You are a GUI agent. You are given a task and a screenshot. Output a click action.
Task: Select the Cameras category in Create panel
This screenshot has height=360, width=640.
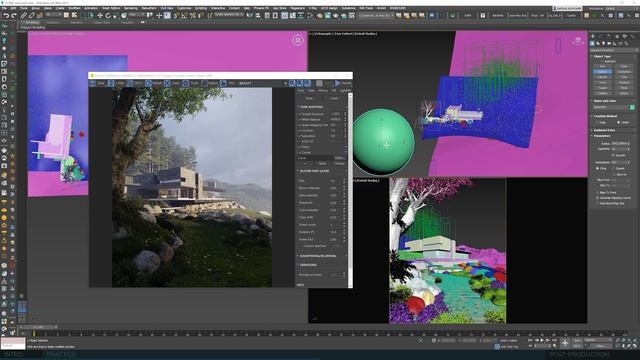tap(609, 43)
